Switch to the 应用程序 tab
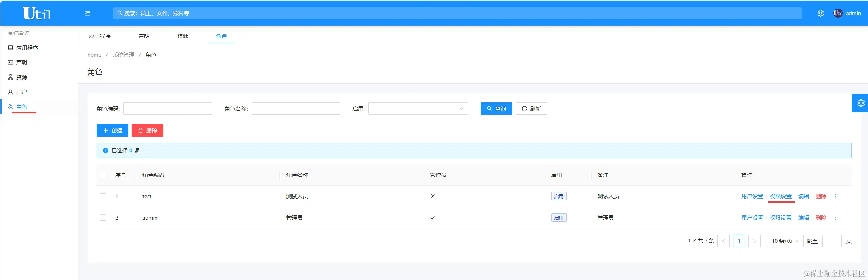This screenshot has width=868, height=280. tap(100, 36)
